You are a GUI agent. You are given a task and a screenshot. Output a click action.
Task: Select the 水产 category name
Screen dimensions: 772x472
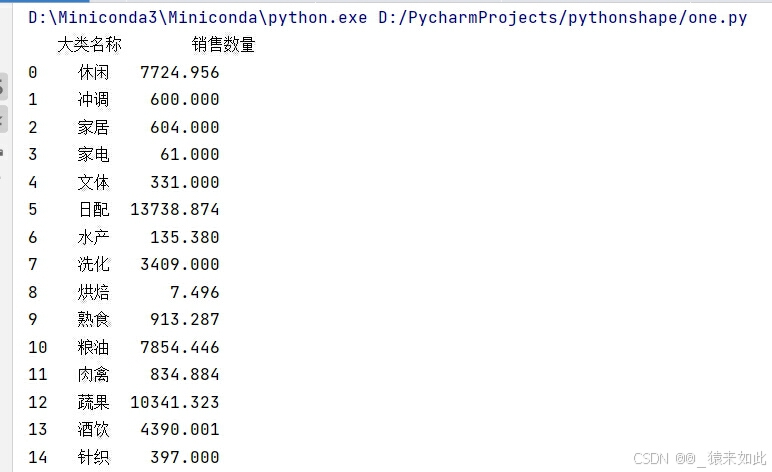(x=93, y=237)
